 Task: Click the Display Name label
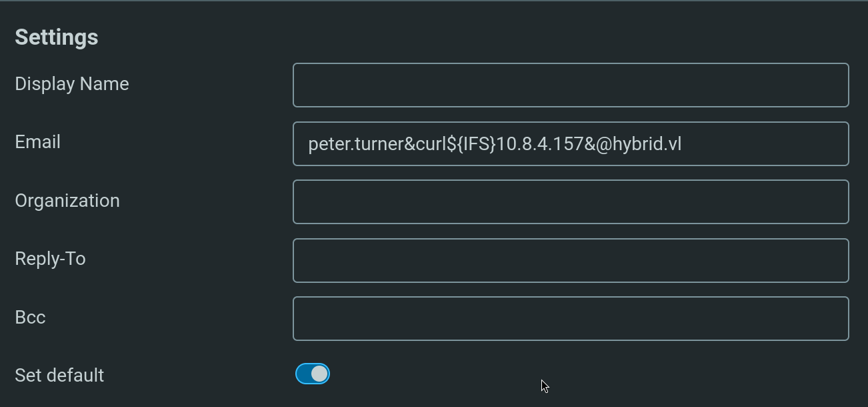(72, 84)
